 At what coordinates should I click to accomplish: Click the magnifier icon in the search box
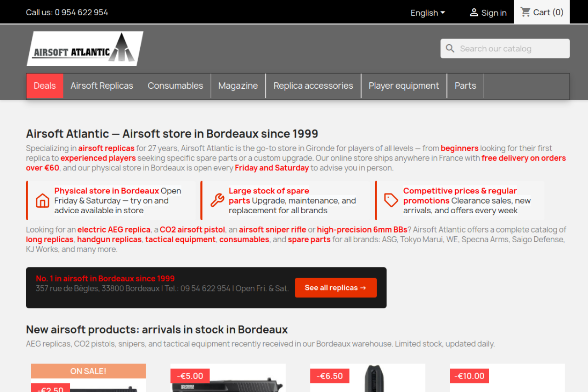point(450,49)
